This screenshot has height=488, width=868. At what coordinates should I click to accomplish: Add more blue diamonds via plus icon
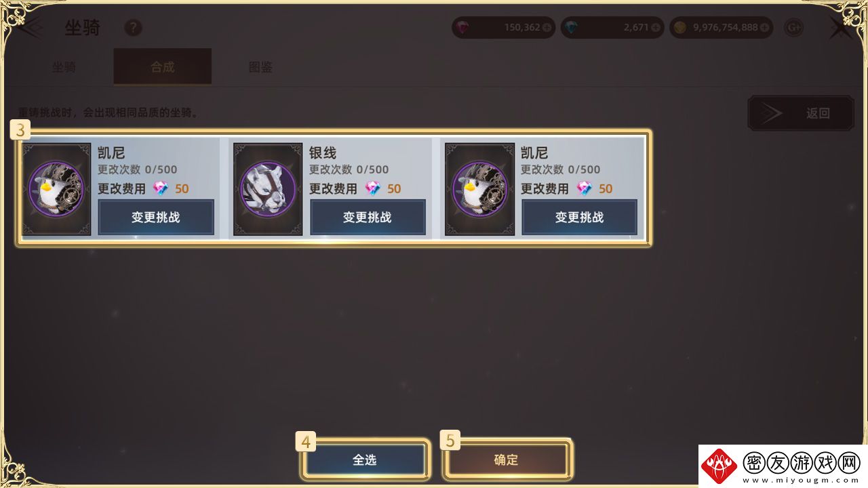[x=656, y=28]
